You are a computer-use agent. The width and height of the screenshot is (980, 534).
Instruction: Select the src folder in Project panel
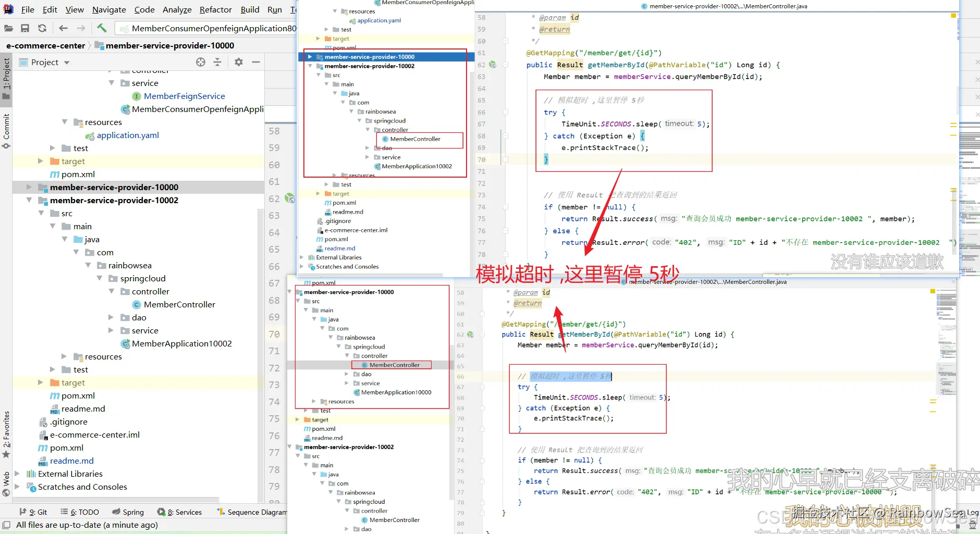[67, 213]
